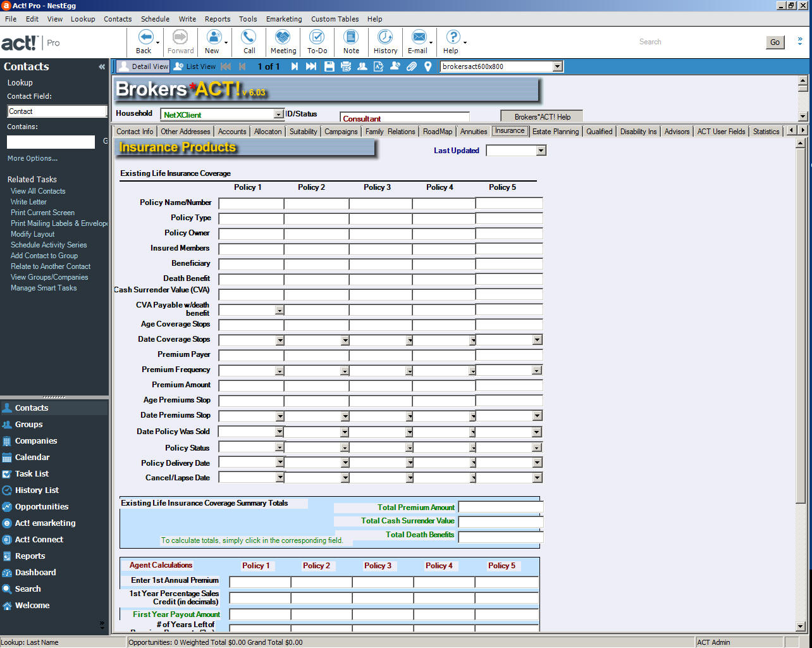Viewport: 812px width, 648px height.
Task: Open the Meeting scheduling icon
Action: point(283,37)
